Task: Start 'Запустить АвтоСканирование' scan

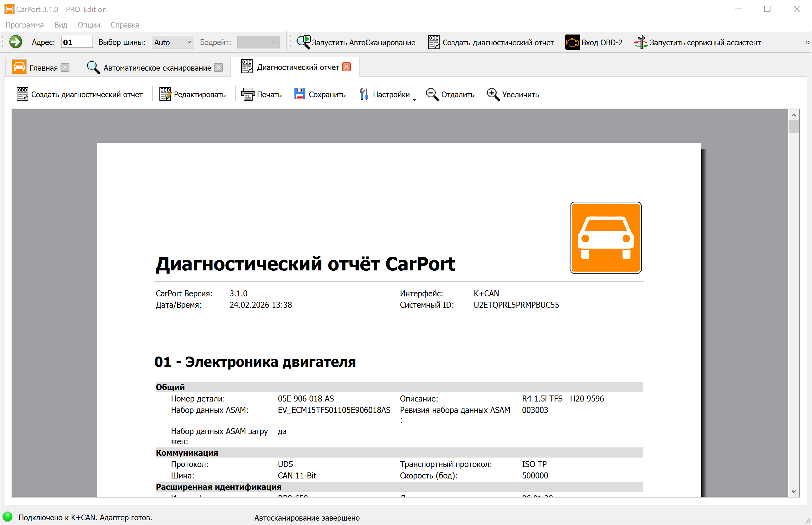Action: tap(356, 42)
